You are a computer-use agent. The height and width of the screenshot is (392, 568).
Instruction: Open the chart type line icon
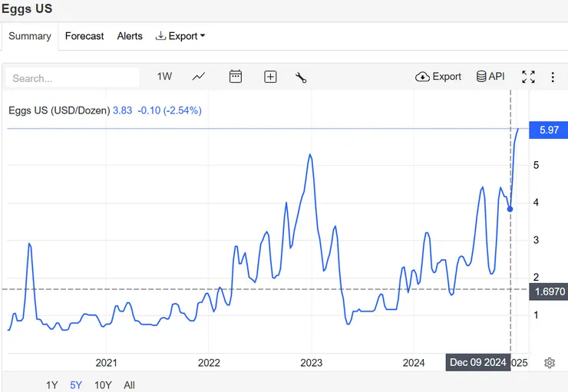coord(199,77)
